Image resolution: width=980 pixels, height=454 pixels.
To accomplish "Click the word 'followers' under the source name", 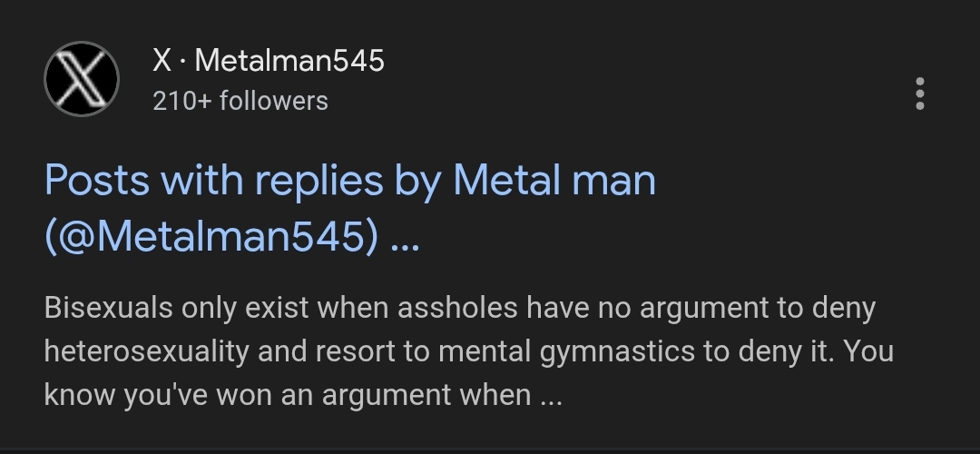I will 274,100.
